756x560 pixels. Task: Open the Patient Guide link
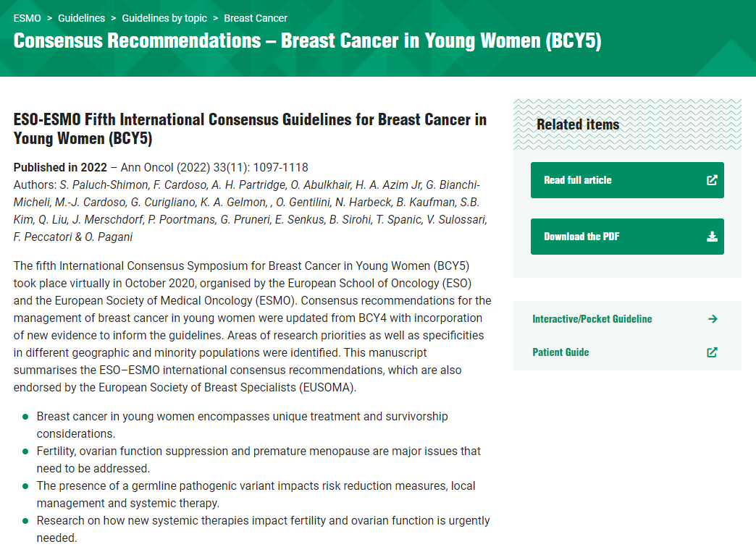click(x=560, y=352)
